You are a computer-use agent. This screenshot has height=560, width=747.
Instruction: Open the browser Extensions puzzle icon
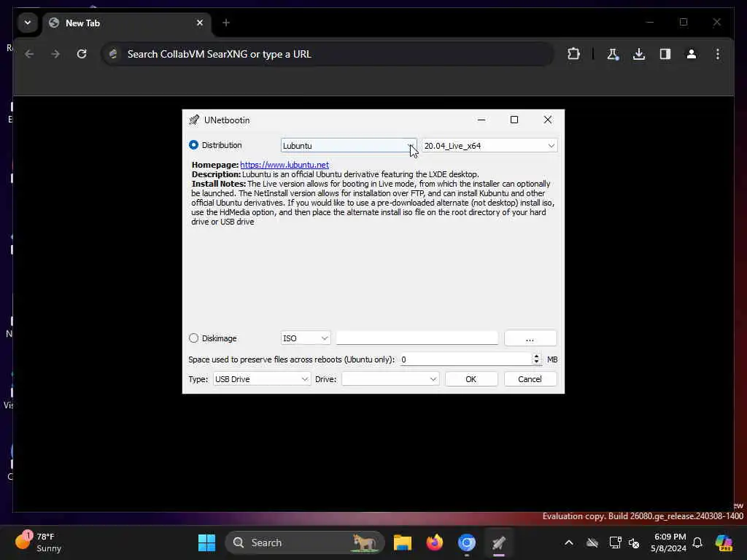click(574, 54)
